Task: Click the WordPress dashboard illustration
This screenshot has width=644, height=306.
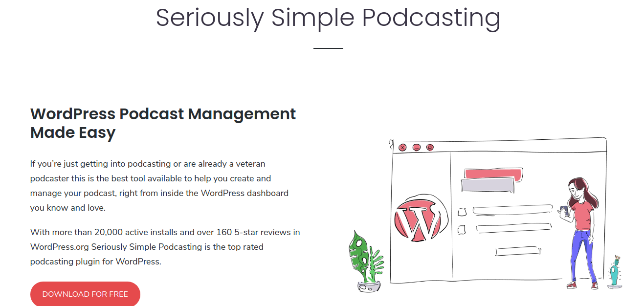Action: coord(485,214)
